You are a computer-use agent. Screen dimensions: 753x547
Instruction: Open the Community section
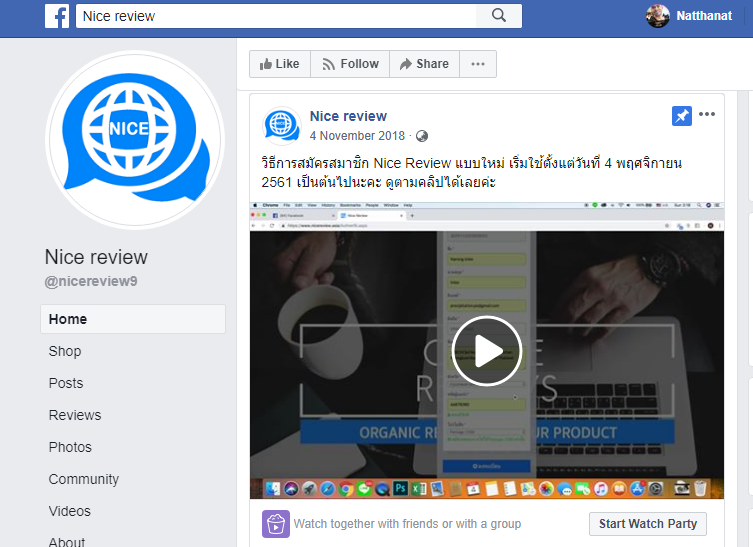tap(84, 479)
